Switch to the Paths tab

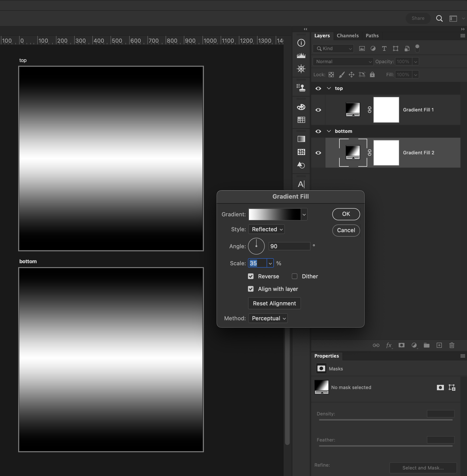372,35
